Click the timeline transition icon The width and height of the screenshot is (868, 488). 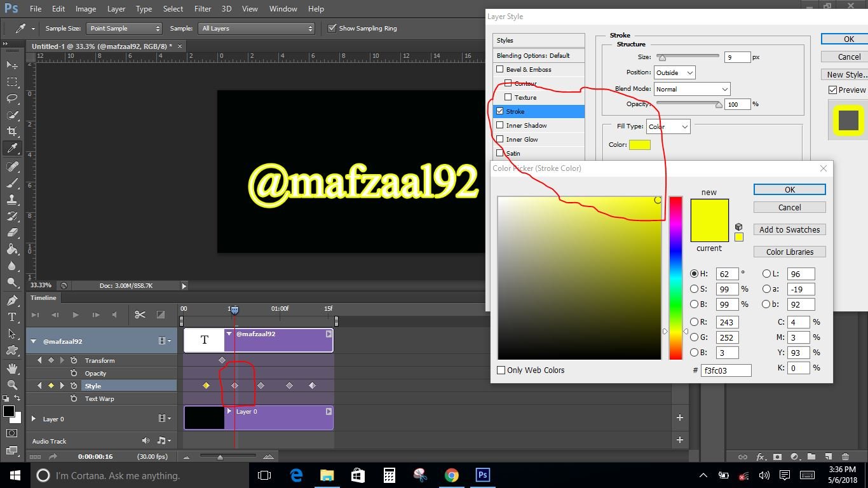point(161,315)
